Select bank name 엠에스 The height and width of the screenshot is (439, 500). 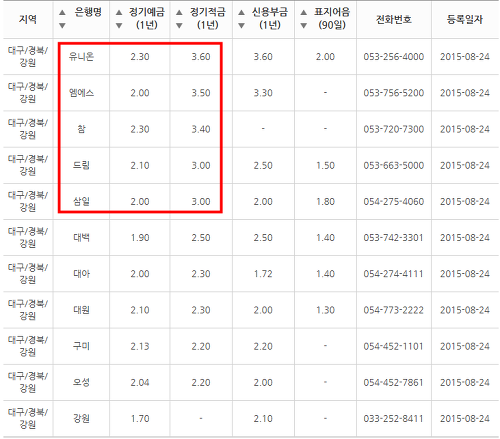(81, 93)
